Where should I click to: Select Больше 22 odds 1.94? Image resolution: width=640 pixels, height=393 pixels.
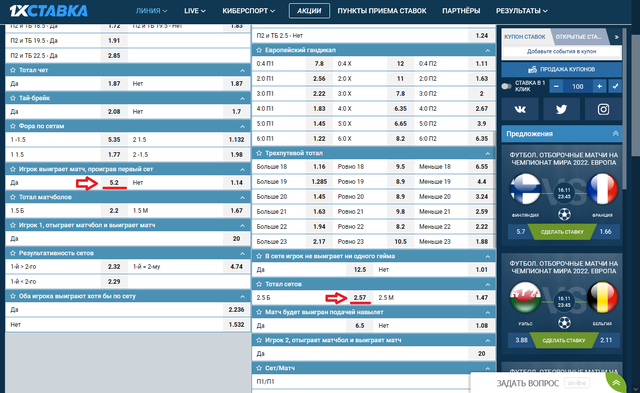[x=319, y=226]
